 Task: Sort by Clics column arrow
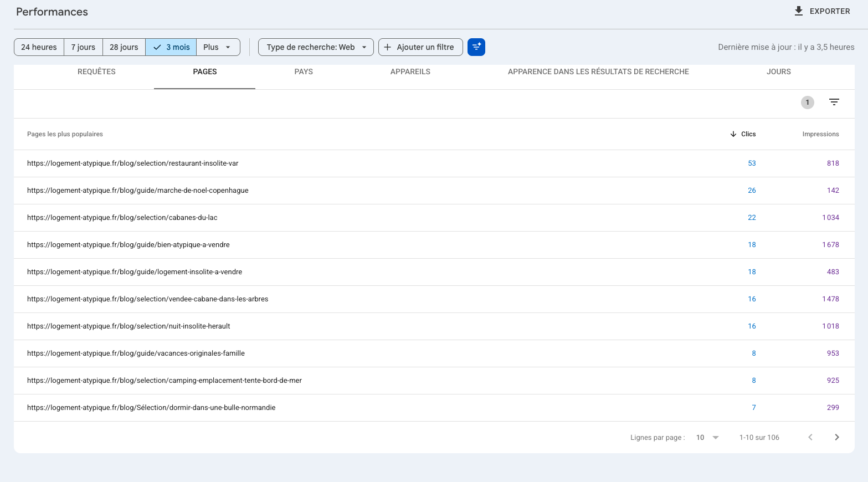(x=733, y=134)
